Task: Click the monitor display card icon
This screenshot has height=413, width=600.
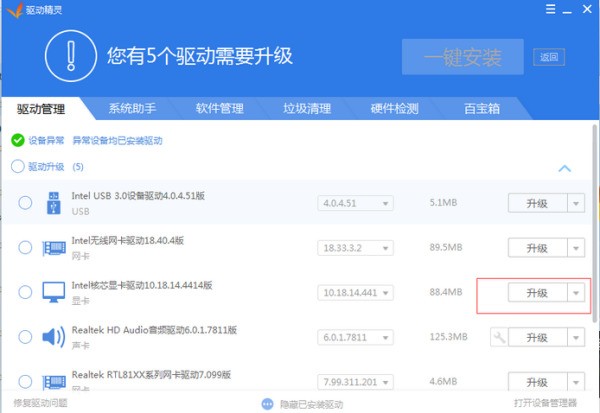Action: tap(54, 292)
